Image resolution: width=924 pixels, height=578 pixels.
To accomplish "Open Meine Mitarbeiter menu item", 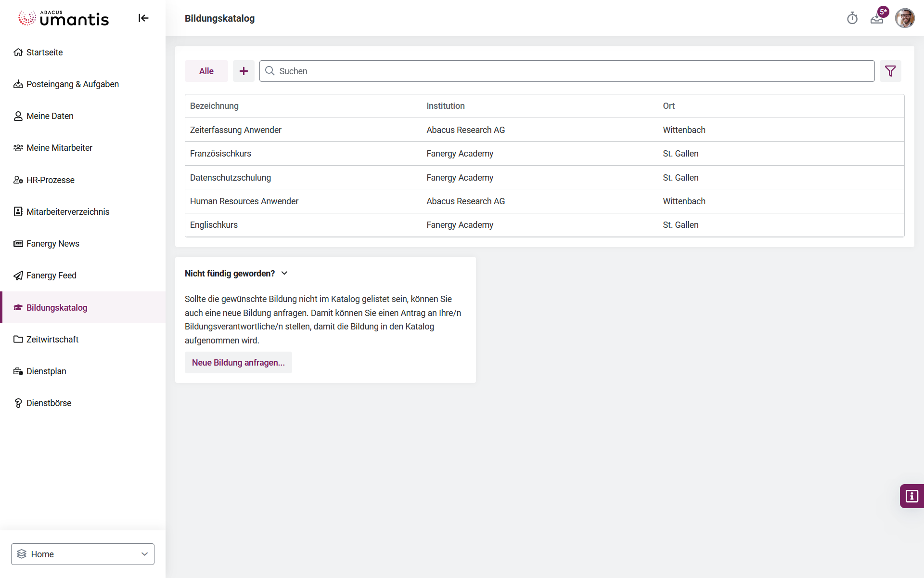I will pos(59,148).
